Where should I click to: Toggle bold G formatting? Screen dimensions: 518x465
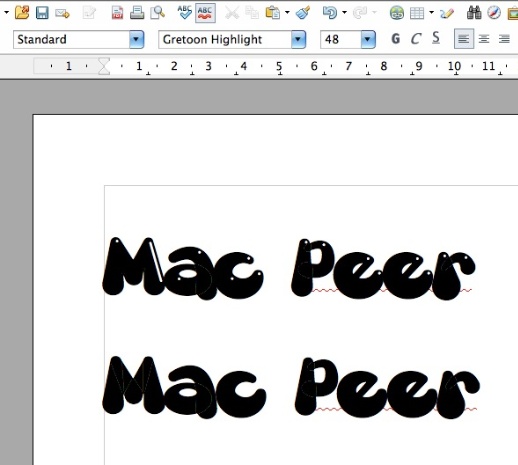coord(395,39)
